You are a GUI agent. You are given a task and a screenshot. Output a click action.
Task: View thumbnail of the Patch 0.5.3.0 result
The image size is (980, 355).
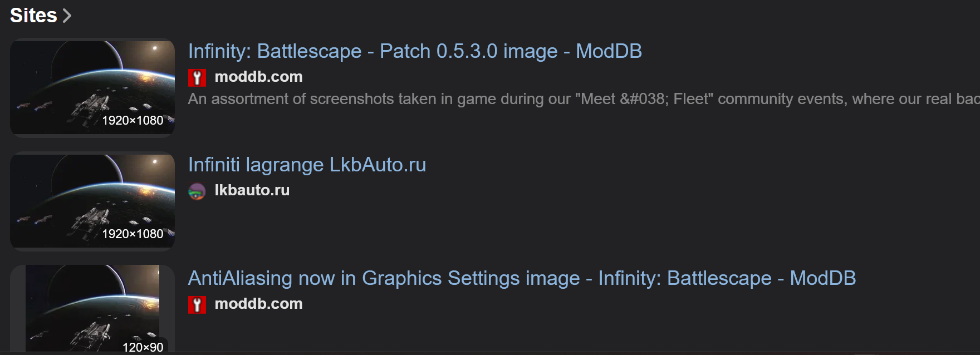click(92, 87)
